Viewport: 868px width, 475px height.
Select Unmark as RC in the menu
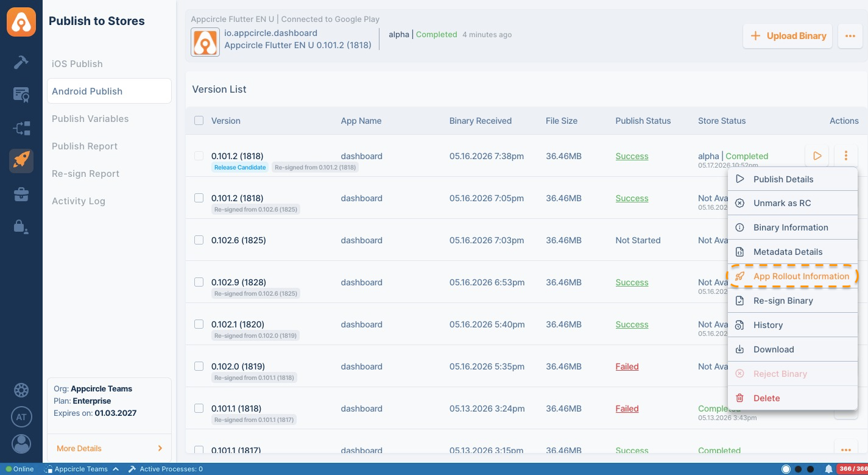tap(792, 203)
